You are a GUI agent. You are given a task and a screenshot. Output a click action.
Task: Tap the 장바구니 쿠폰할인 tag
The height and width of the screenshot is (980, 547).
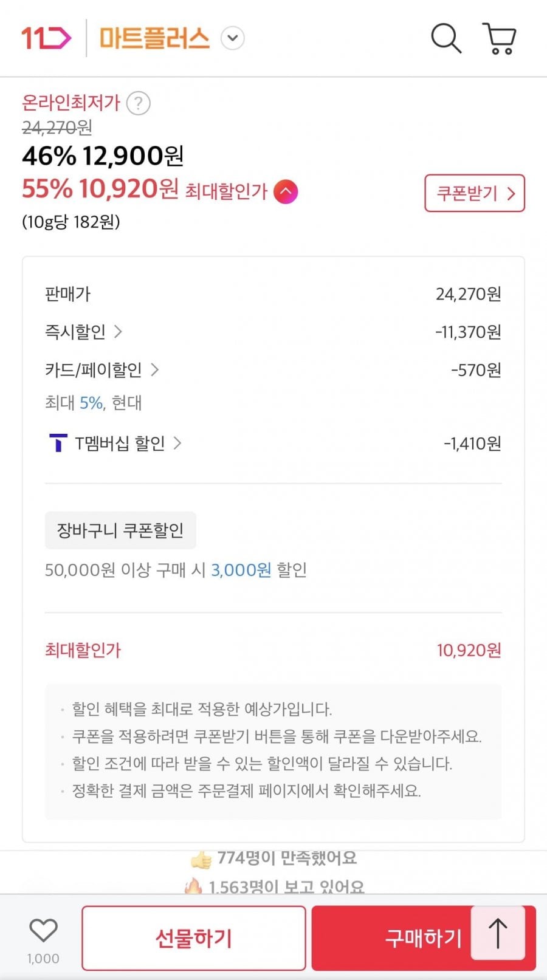pyautogui.click(x=120, y=530)
